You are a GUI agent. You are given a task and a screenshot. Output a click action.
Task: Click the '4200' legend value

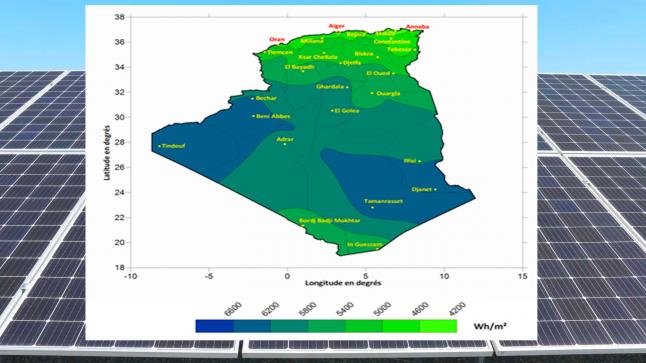[x=457, y=309]
